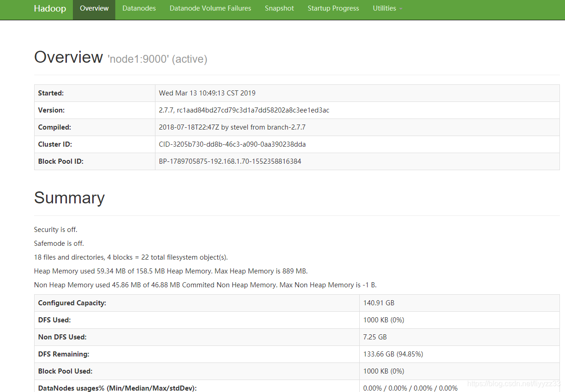Screen dimensions: 565x392
Task: Click '133.66 GB (94.85%)' value
Action: tap(393, 354)
